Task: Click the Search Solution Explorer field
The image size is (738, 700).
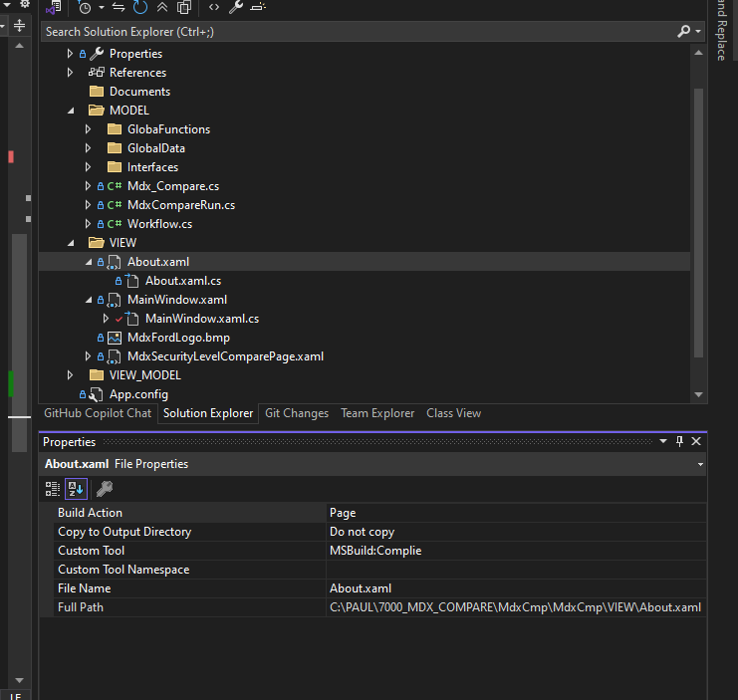Action: pyautogui.click(x=358, y=32)
